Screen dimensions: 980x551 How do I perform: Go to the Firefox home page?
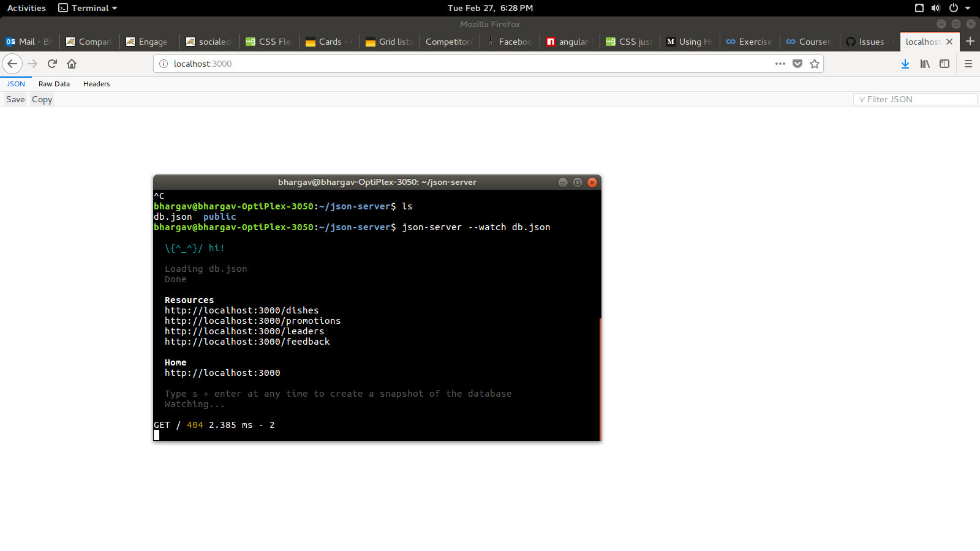71,64
